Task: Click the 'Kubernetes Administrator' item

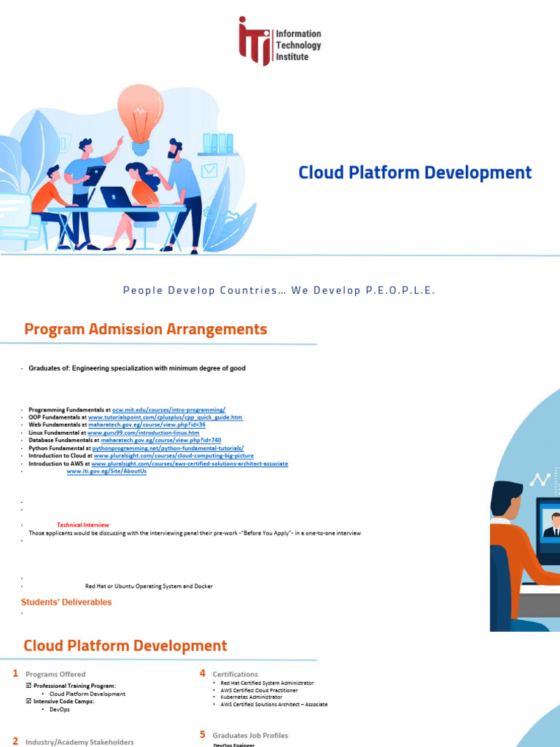Action: (252, 697)
